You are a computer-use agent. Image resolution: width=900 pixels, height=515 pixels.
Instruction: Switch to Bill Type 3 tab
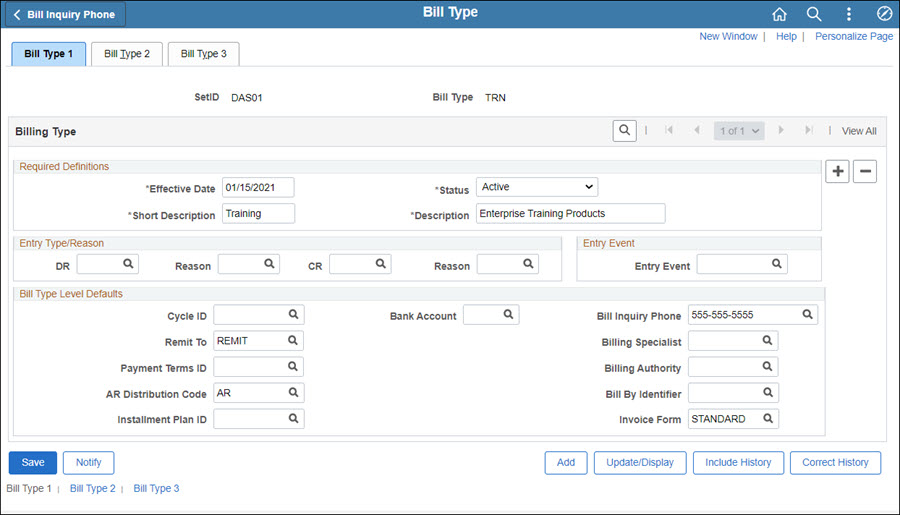click(204, 54)
